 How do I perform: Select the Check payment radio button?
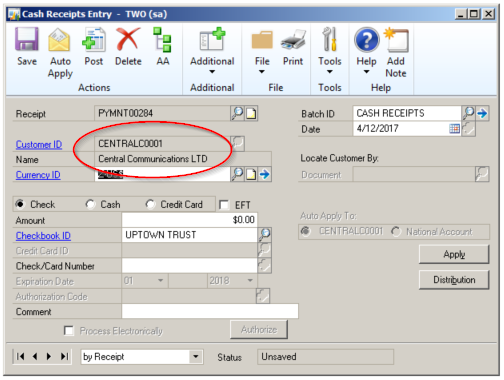20,204
